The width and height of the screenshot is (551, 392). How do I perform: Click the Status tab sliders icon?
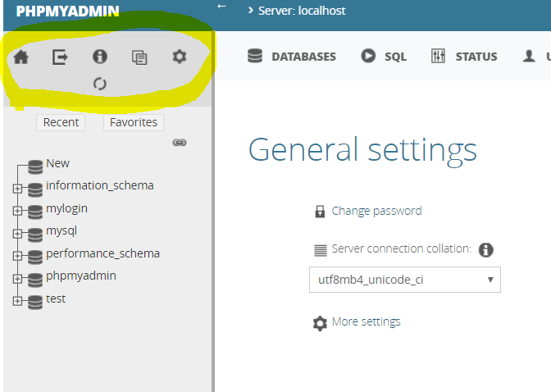pos(438,56)
